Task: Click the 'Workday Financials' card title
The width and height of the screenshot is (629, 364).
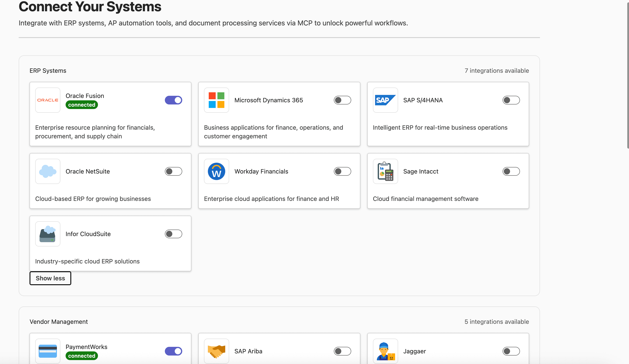Action: point(261,172)
